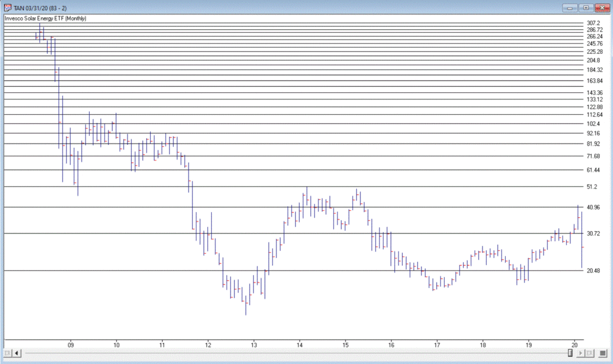Click the 61.44 price label
Image resolution: width=613 pixels, height=364 pixels.
[593, 169]
